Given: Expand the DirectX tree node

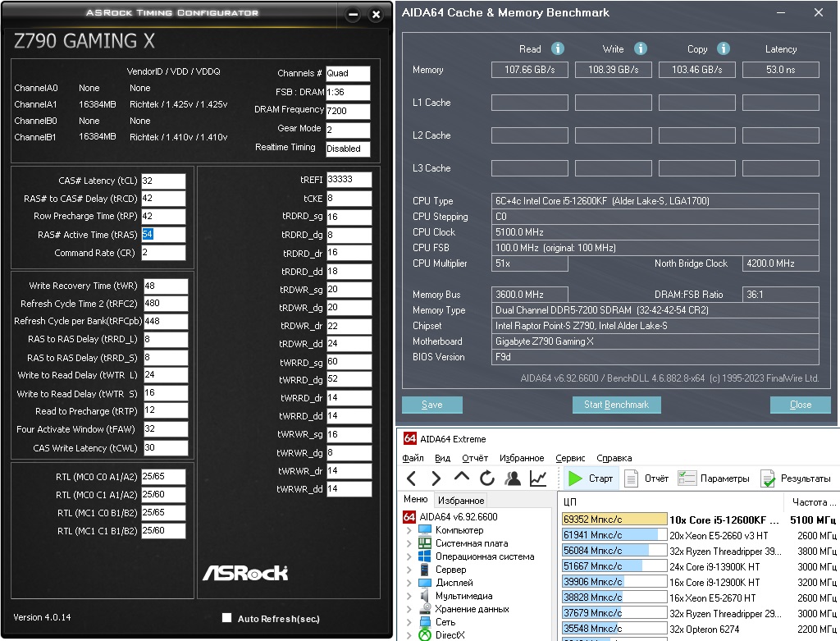Looking at the screenshot, I should 409,635.
